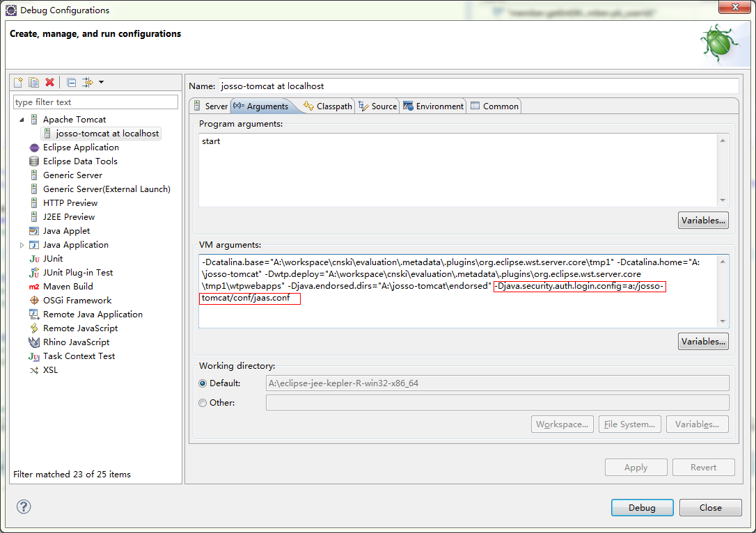
Task: Click the Duplicate configuration icon
Action: 33,82
